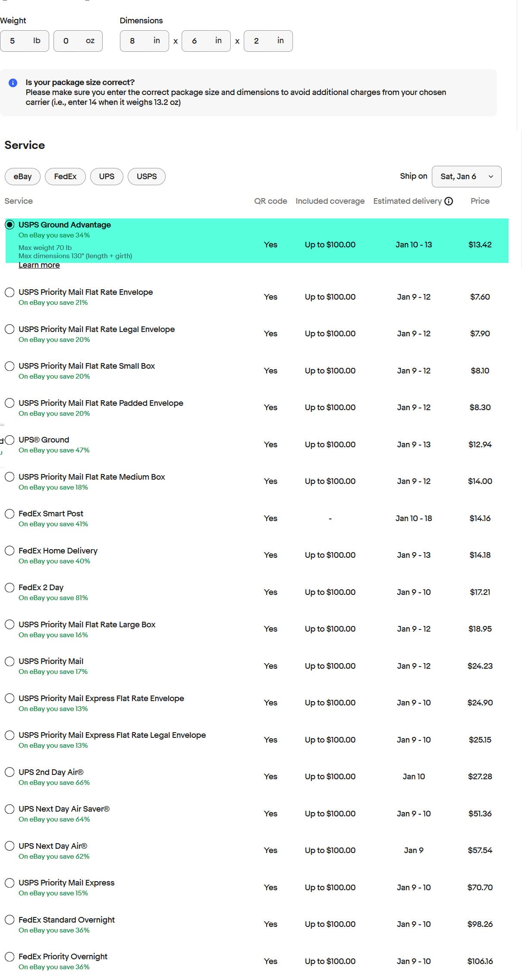Edit the length dimension field showing 8
522x980 pixels.
tap(145, 41)
